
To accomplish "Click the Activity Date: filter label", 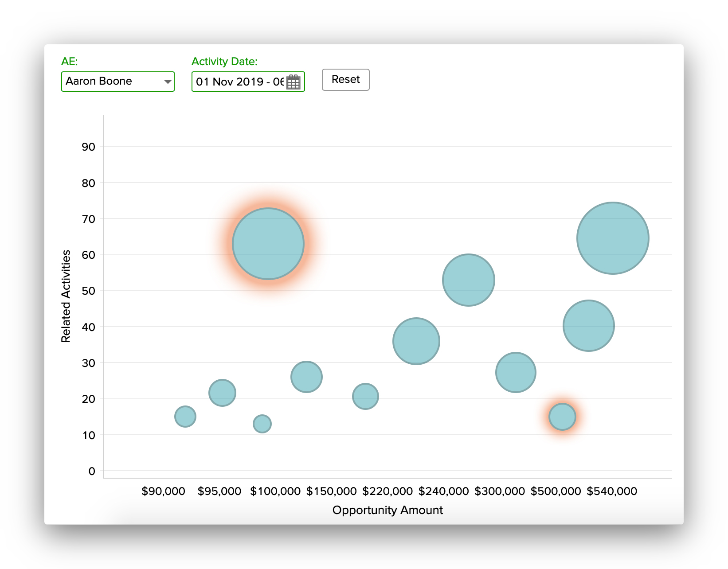I will 224,62.
